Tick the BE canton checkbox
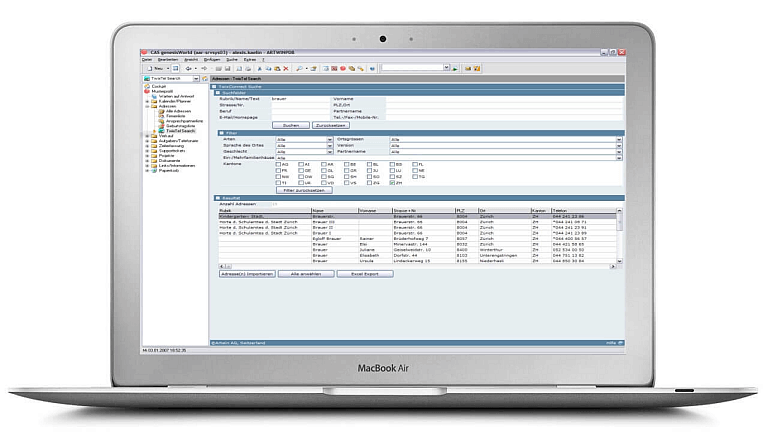768x445 pixels. coord(346,164)
